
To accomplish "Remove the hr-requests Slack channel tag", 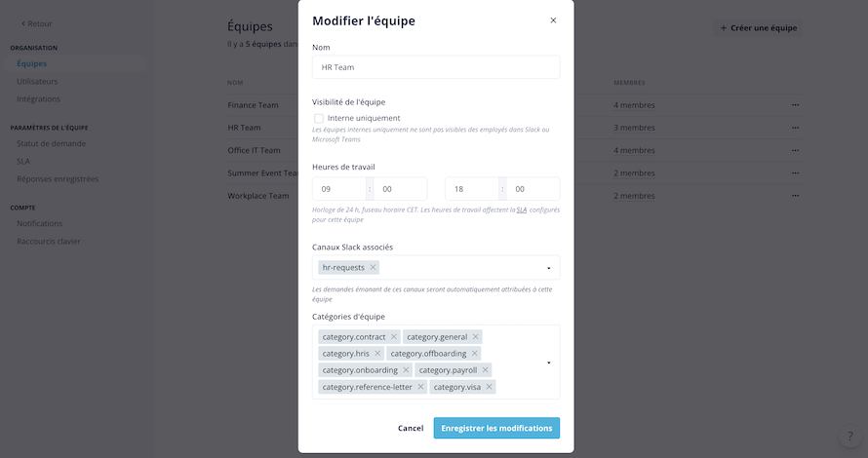I will (374, 267).
